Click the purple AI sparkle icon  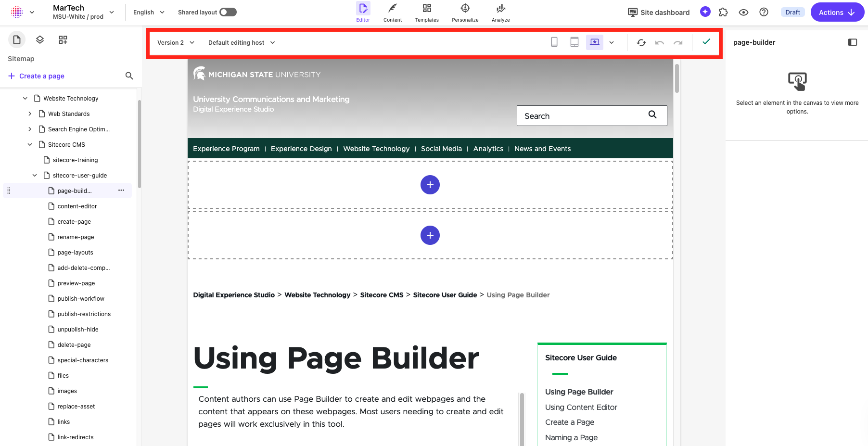point(705,12)
